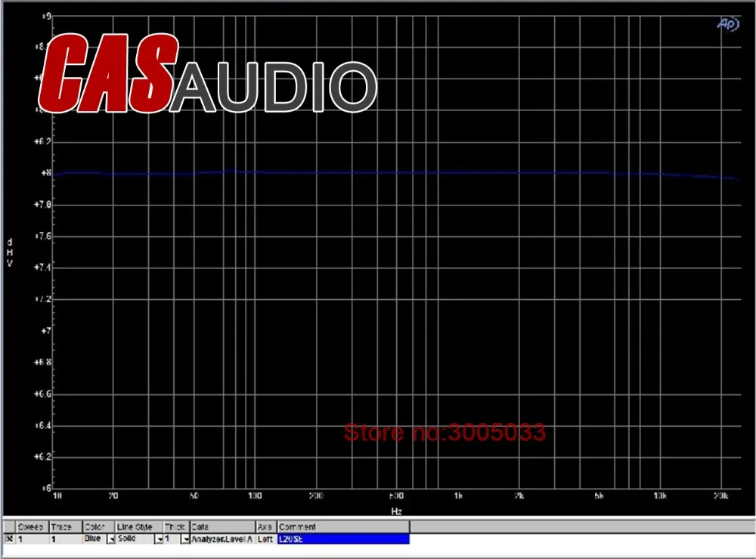756x559 pixels.
Task: Select the Analyzer.Level A data cell
Action: [222, 539]
